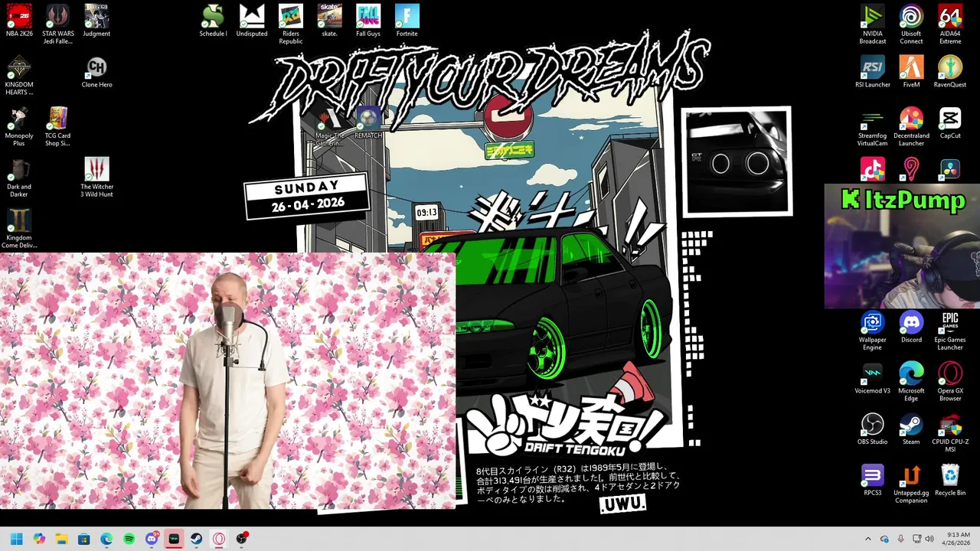Launch Fortnite from the desktop
980x551 pixels.
(x=407, y=21)
